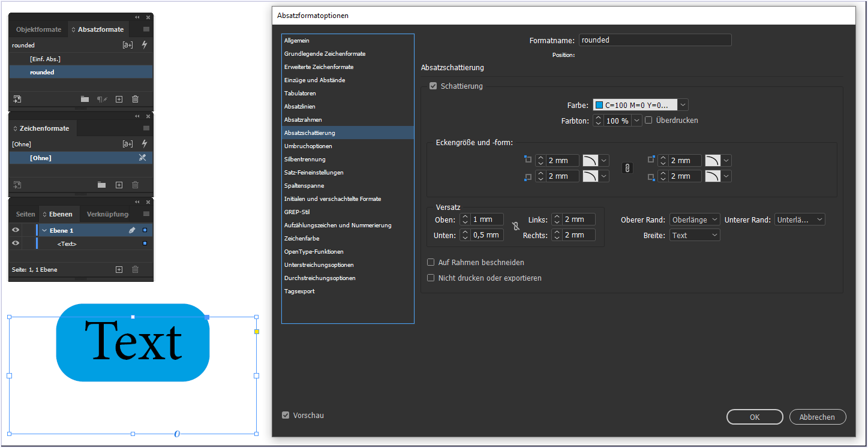
Task: Click the Formatname input field
Action: pos(654,40)
